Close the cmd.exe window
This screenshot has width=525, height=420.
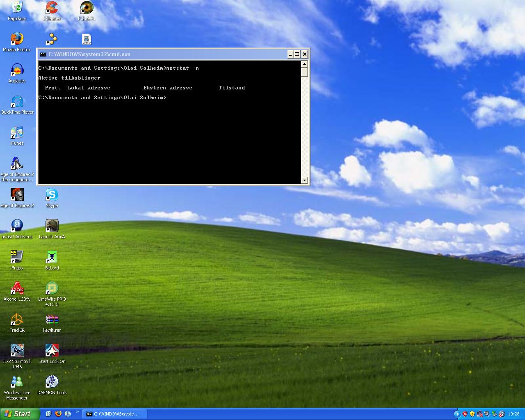[304, 54]
